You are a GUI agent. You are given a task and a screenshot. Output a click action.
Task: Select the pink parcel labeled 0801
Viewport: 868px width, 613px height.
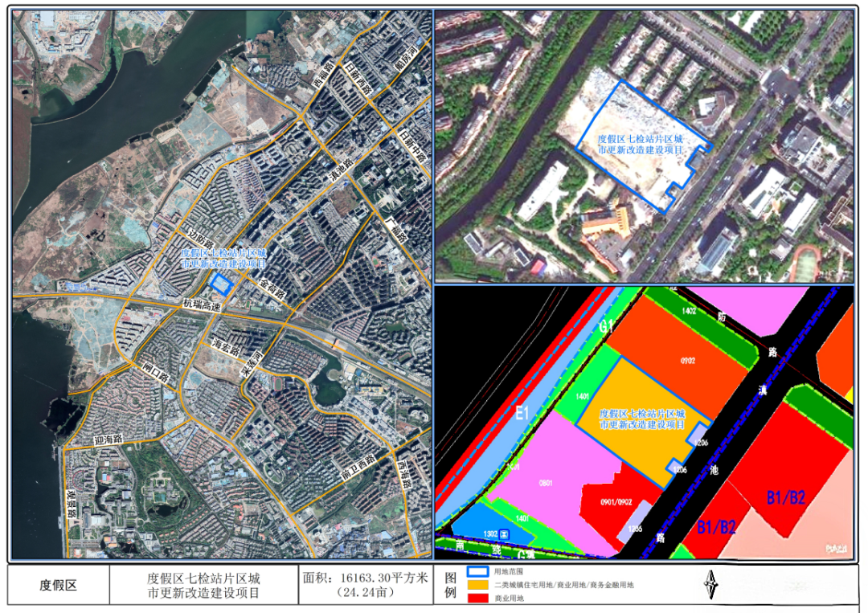click(547, 483)
